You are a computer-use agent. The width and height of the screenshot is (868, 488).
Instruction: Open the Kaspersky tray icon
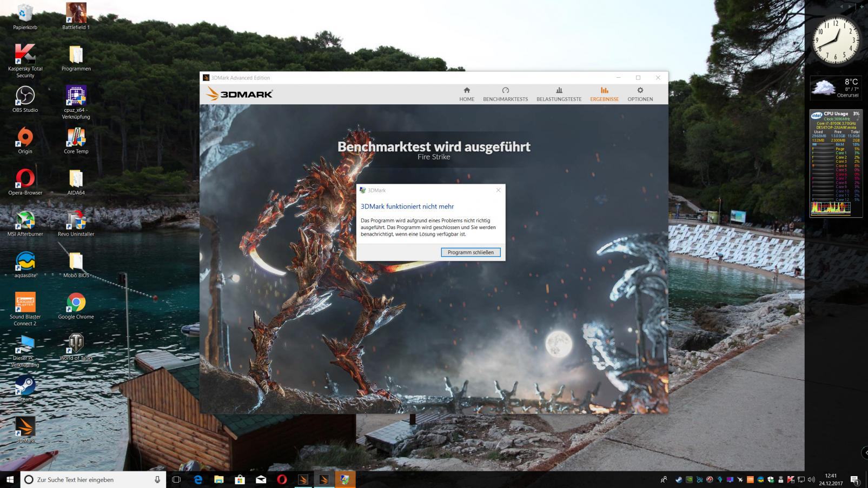791,479
